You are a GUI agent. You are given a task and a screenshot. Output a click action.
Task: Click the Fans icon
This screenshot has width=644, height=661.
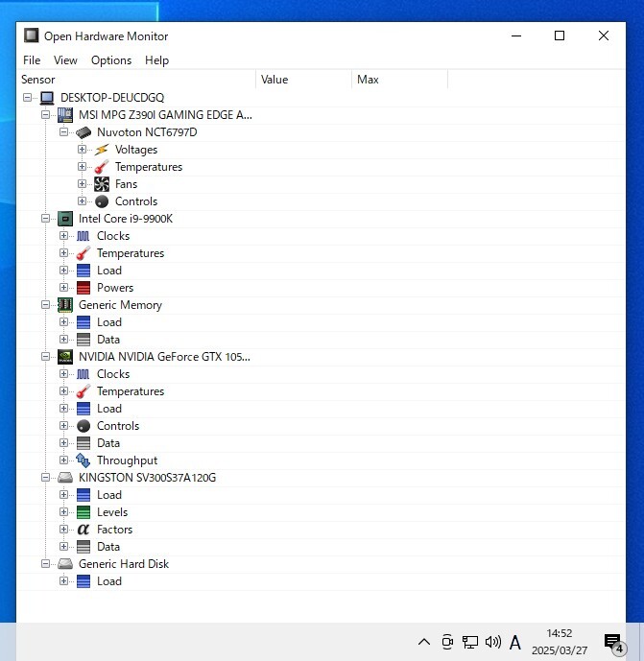point(102,184)
